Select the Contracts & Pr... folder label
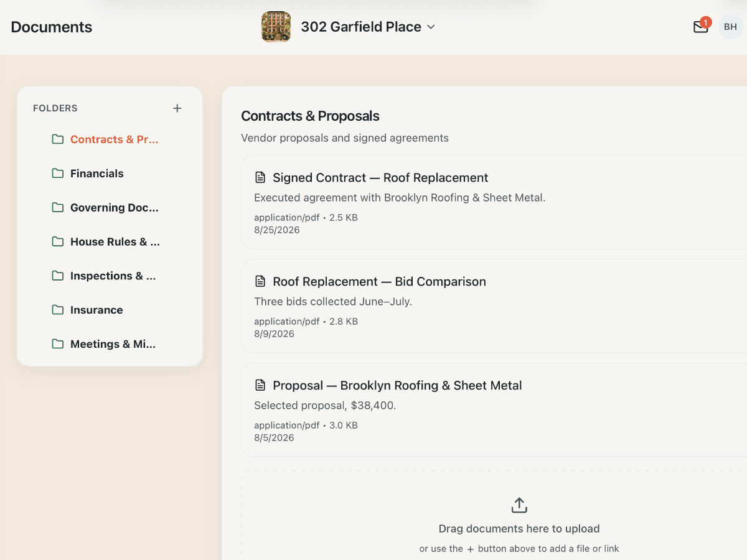 point(115,139)
